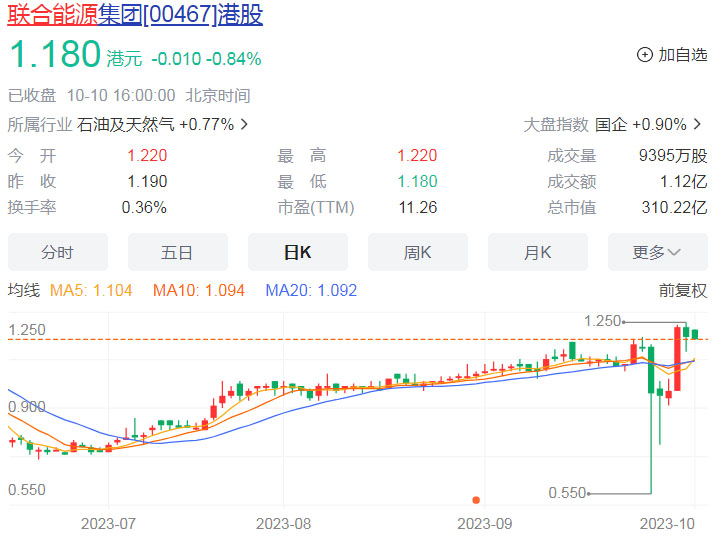Switch to the 周K chart tab
This screenshot has width=713, height=536.
(418, 252)
